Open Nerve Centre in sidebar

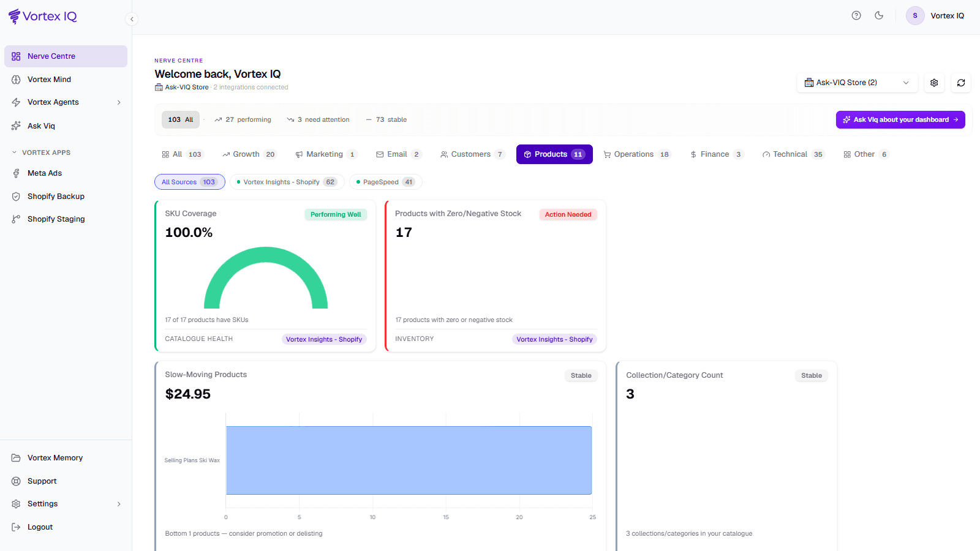point(66,56)
